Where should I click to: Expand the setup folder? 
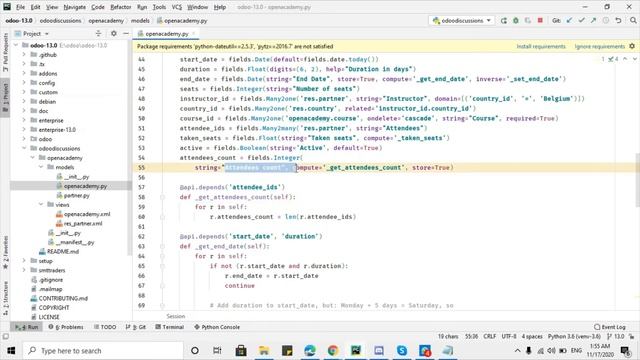(x=24, y=261)
